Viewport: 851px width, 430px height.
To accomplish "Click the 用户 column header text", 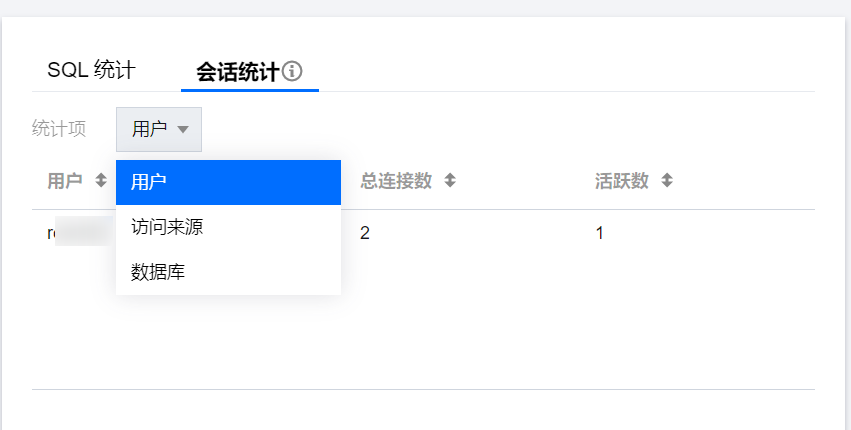I will pyautogui.click(x=65, y=181).
